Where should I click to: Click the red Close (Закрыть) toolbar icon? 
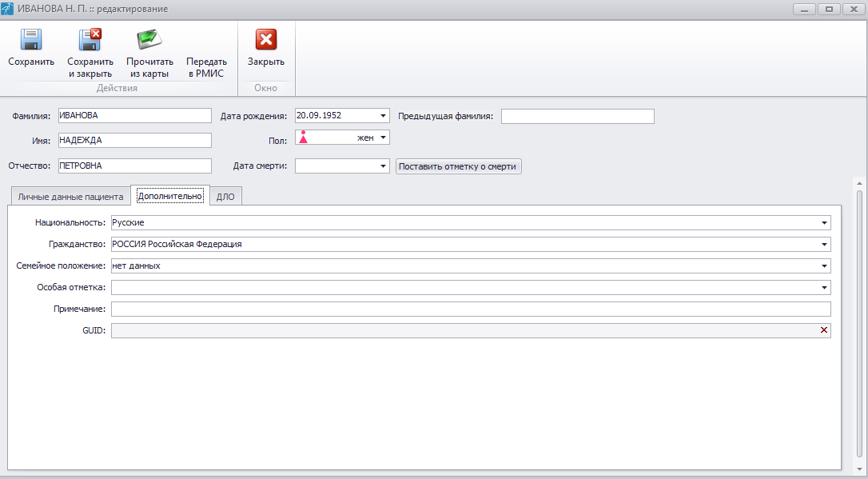pyautogui.click(x=265, y=41)
